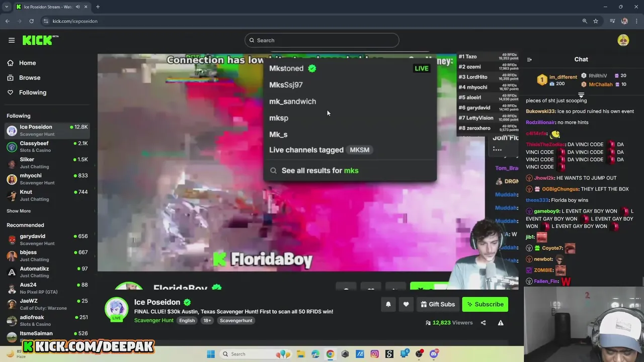Open Discord from taskbar
The image size is (644, 362).
[x=434, y=354]
